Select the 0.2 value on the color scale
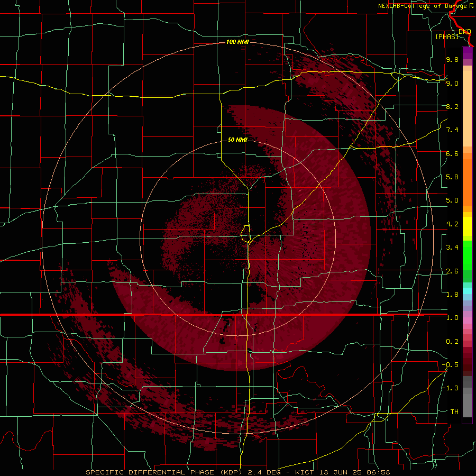Screen dimensions: 476x476 pos(452,342)
